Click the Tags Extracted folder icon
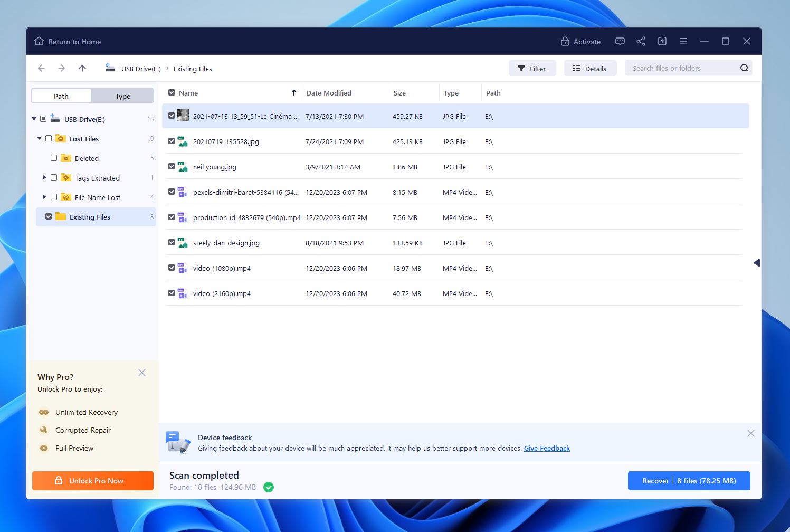Image resolution: width=790 pixels, height=532 pixels. point(66,177)
